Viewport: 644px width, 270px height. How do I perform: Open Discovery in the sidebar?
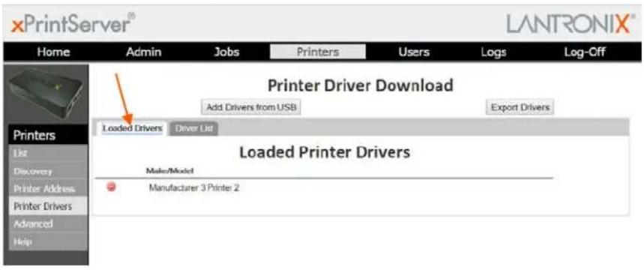pos(48,171)
